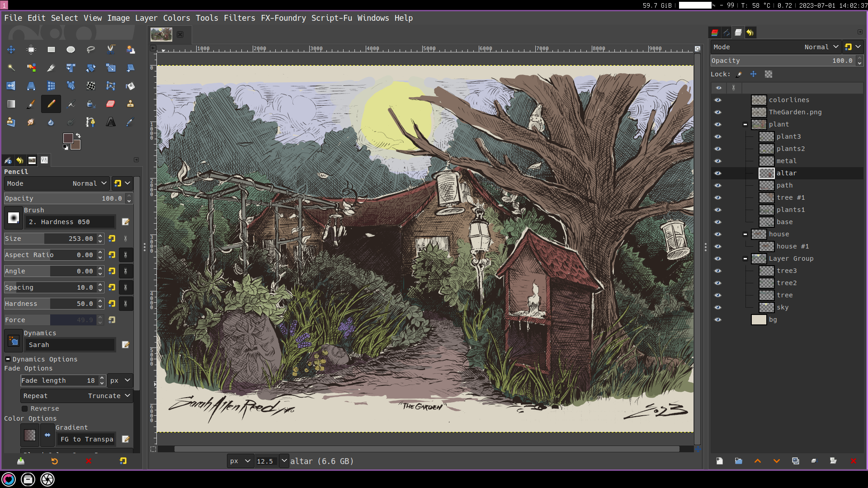Viewport: 868px width, 488px height.
Task: Select the Ellipse Select tool
Action: [x=71, y=50]
